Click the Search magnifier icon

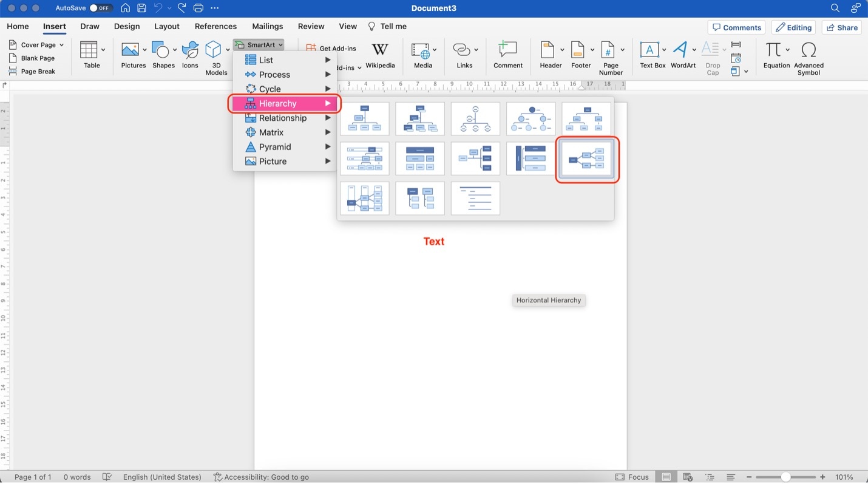coord(835,9)
